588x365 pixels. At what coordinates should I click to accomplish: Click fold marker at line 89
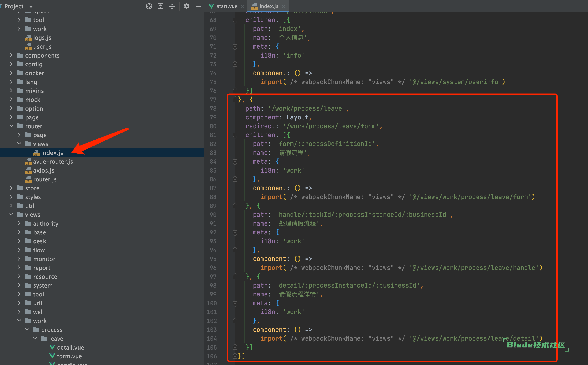point(235,206)
